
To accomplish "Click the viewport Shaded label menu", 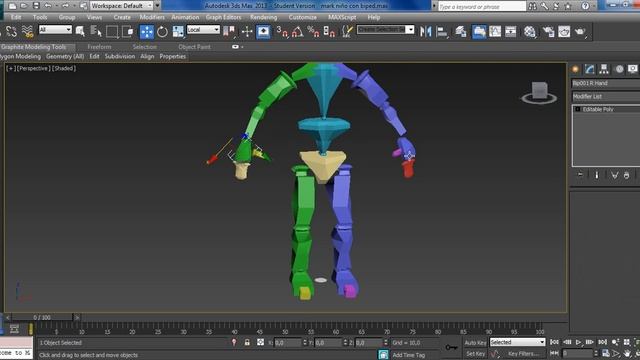I will (x=64, y=69).
